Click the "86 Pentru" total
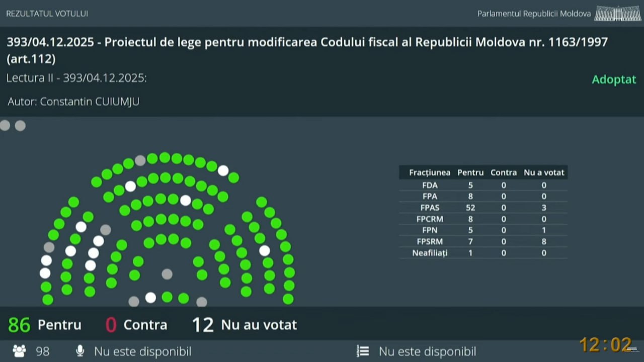644x362 pixels. (x=45, y=325)
